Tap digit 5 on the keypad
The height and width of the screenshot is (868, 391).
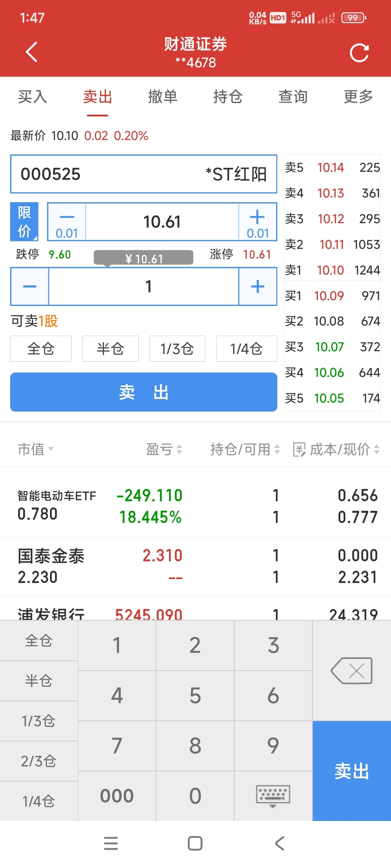195,695
